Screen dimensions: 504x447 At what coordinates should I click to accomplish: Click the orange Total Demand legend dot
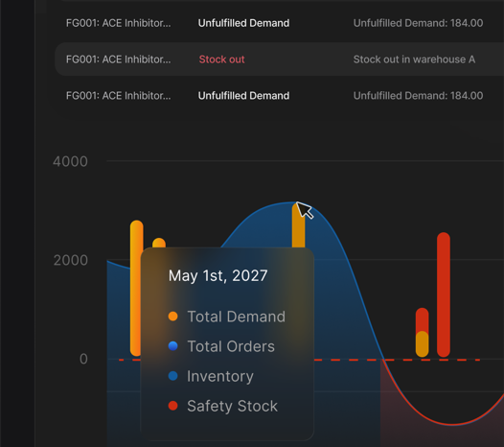click(172, 317)
